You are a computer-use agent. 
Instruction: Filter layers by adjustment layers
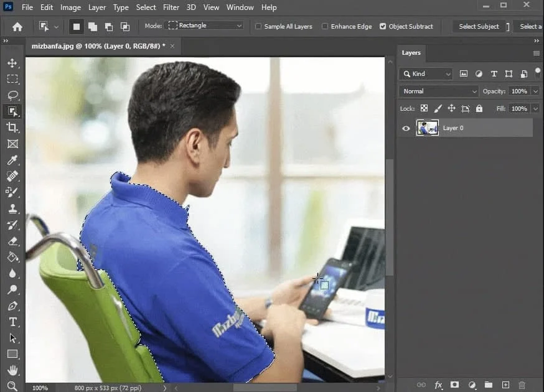(479, 73)
